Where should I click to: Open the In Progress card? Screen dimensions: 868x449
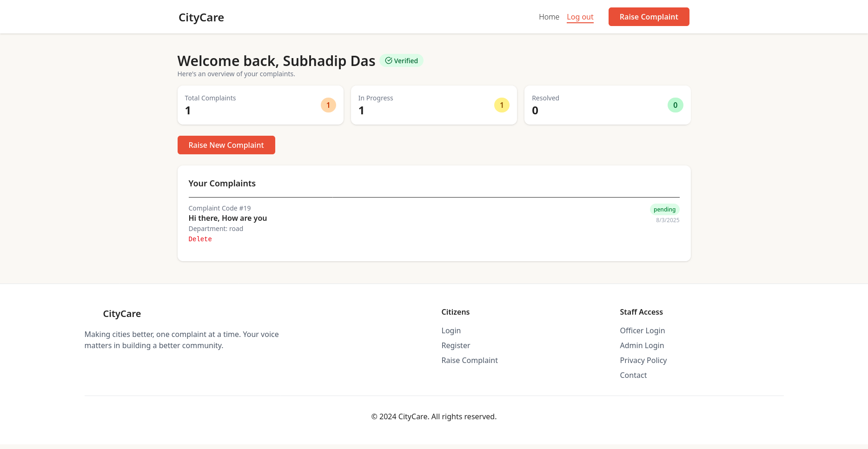click(x=434, y=105)
